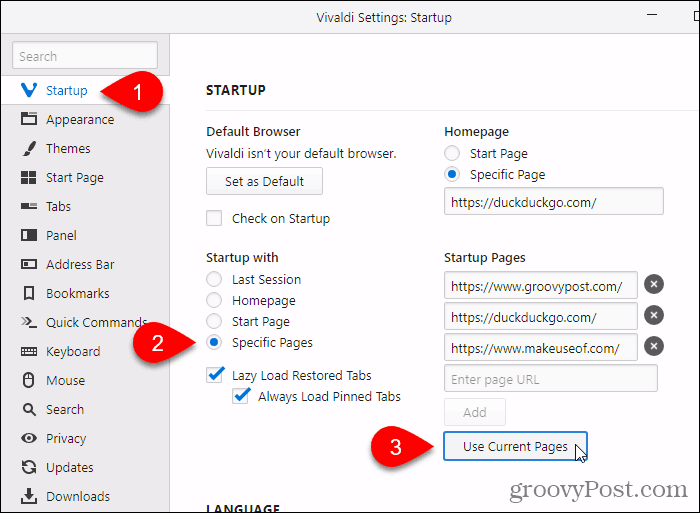Select Specific Page homepage radio button
This screenshot has width=700, height=513.
pyautogui.click(x=452, y=174)
